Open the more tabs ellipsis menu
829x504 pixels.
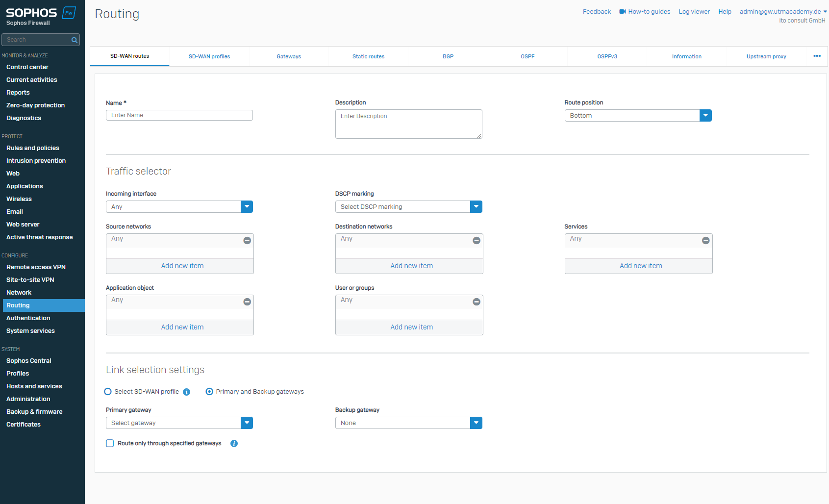coord(817,56)
